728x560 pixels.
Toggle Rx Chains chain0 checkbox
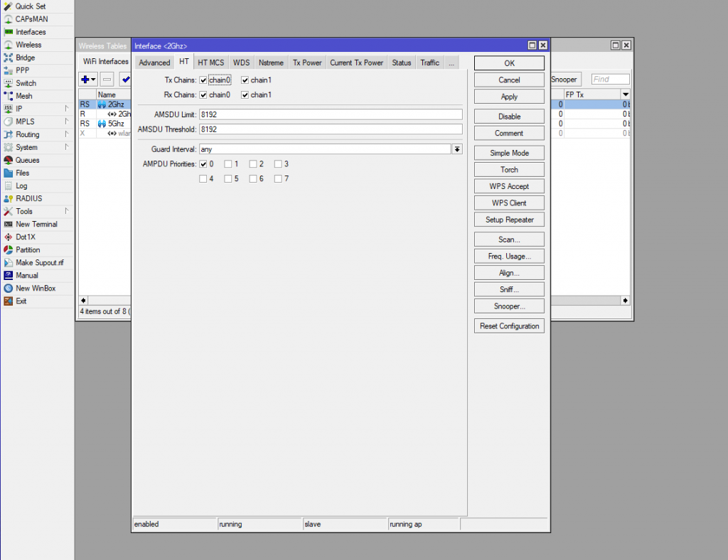click(203, 95)
